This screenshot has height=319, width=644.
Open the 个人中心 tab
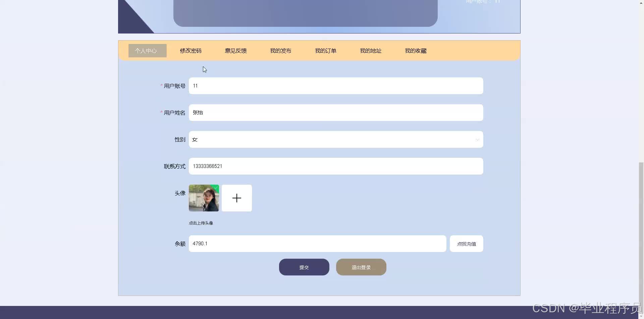point(147,51)
